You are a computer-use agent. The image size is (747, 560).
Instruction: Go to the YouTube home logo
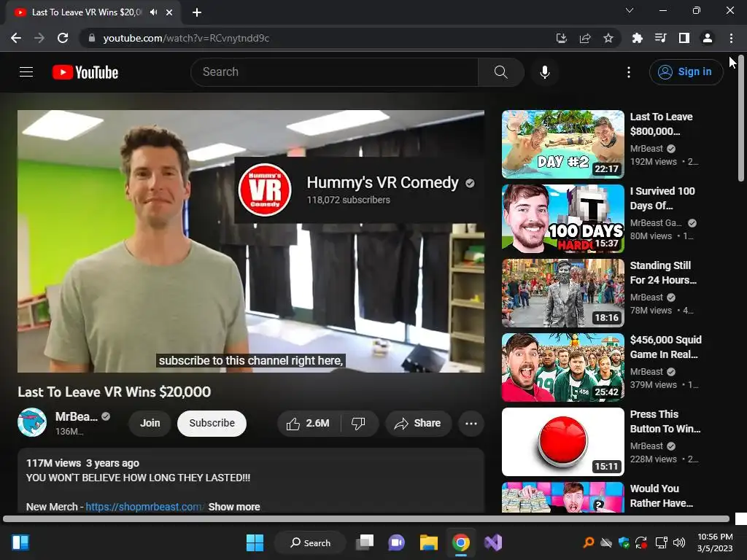(x=85, y=72)
